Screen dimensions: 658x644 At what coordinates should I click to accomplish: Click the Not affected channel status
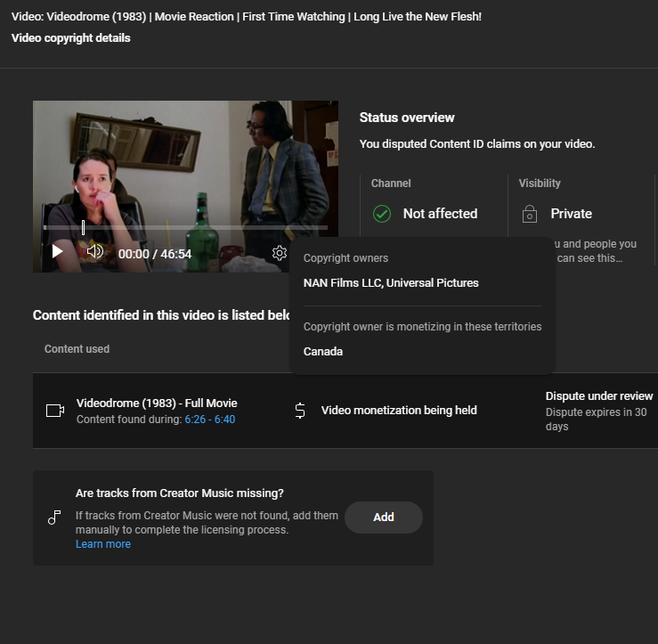pyautogui.click(x=440, y=214)
